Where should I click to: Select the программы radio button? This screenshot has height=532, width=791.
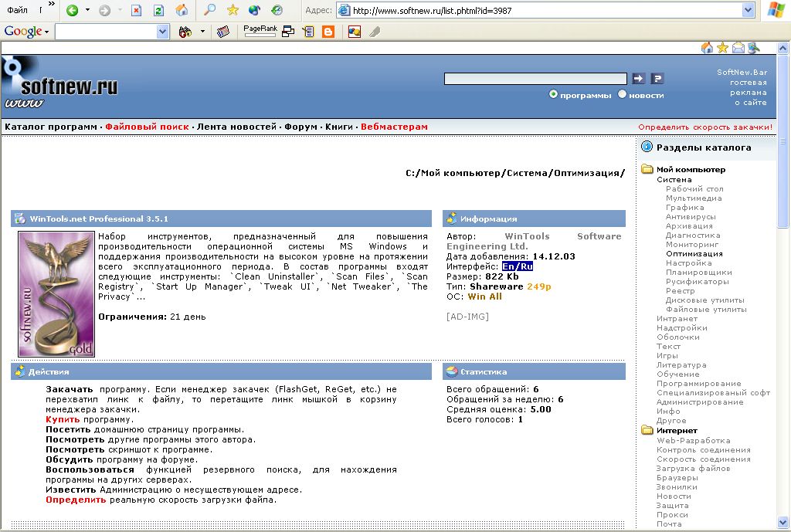click(553, 94)
